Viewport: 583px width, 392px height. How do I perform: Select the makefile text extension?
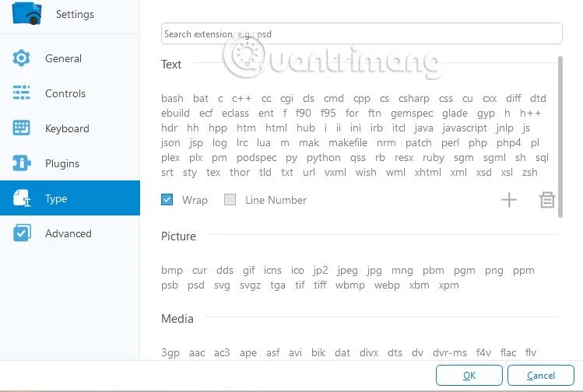(348, 142)
